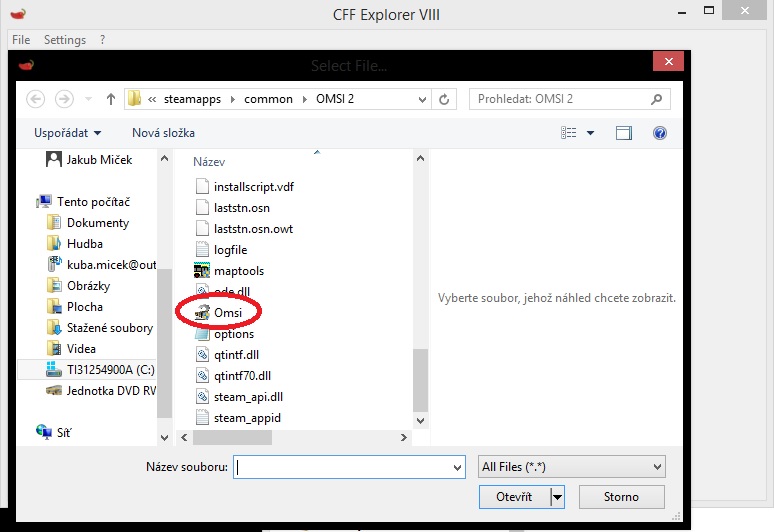Open the All Files type dropdown
Viewport: 774px width, 532px height.
(572, 467)
